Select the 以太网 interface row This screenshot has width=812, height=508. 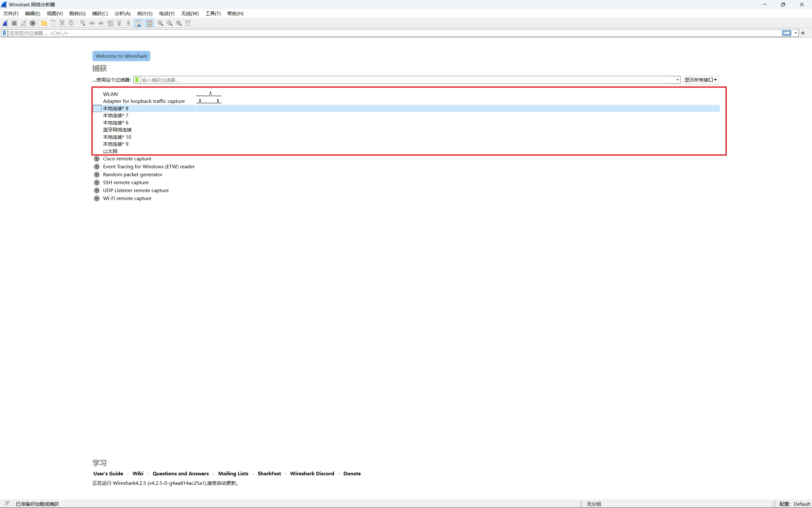(406, 151)
